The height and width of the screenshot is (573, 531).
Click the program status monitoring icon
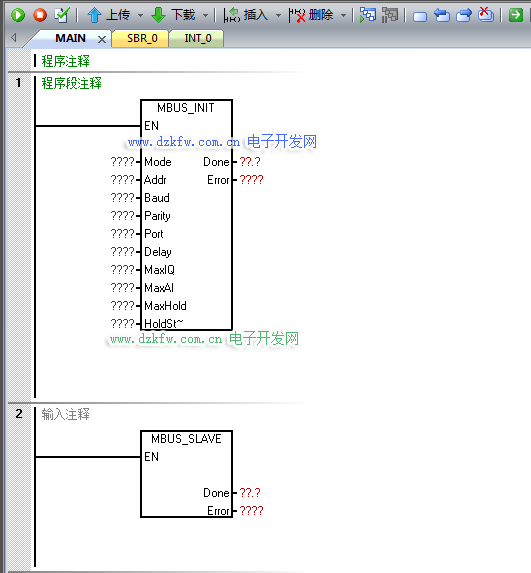(368, 15)
